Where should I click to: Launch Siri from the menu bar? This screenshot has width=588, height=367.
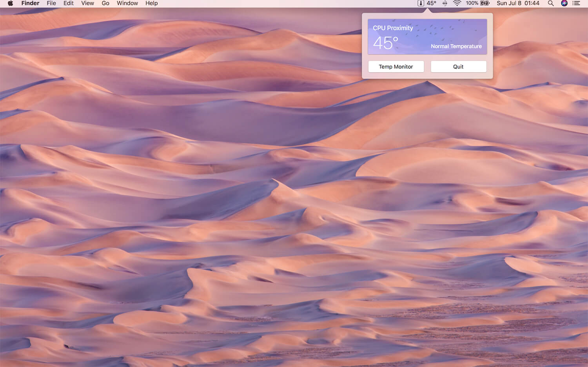(564, 3)
